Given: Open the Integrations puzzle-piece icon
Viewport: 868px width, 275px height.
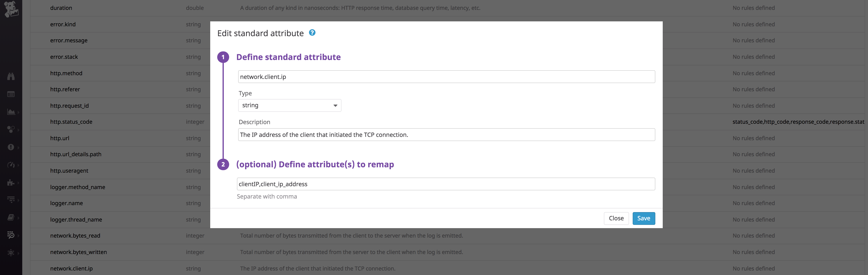Looking at the screenshot, I should pos(11,183).
